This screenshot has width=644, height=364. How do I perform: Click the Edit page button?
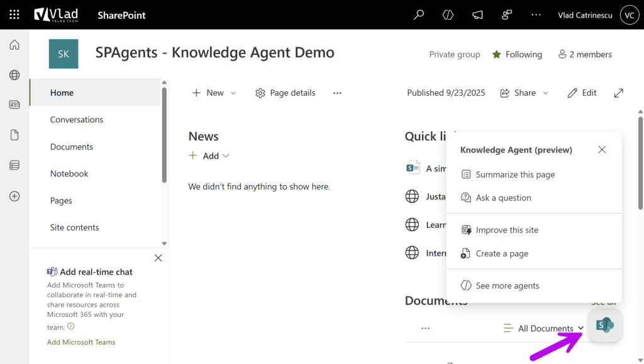(582, 93)
